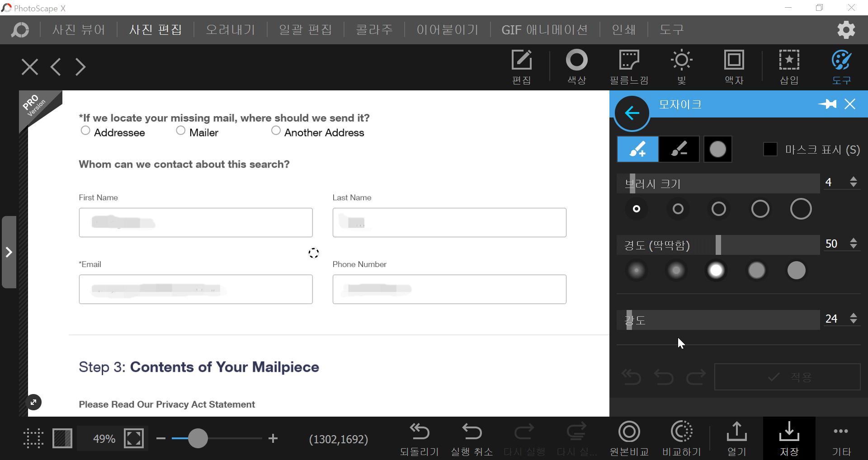This screenshot has width=868, height=460.
Task: Click zoom fit-to-screen button
Action: point(134,438)
